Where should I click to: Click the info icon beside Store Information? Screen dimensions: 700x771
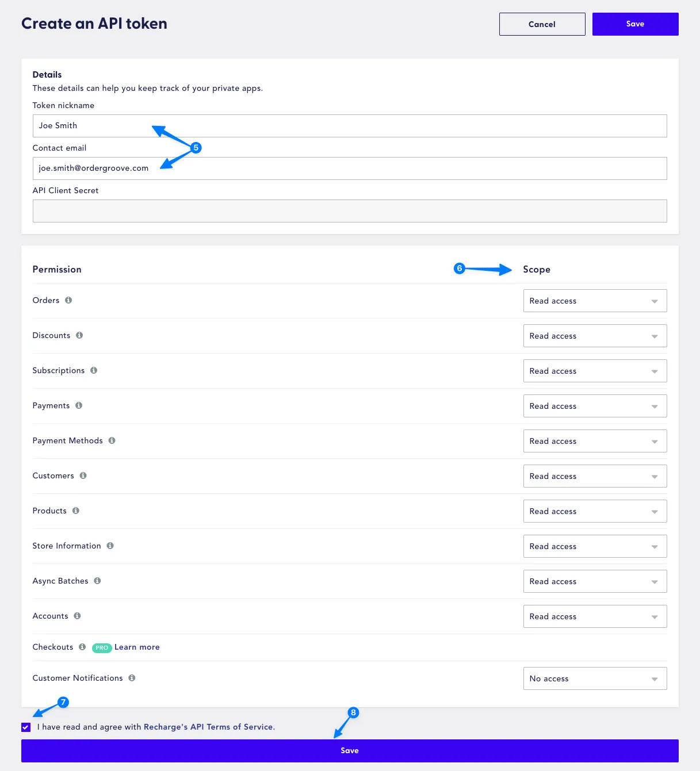pyautogui.click(x=110, y=546)
